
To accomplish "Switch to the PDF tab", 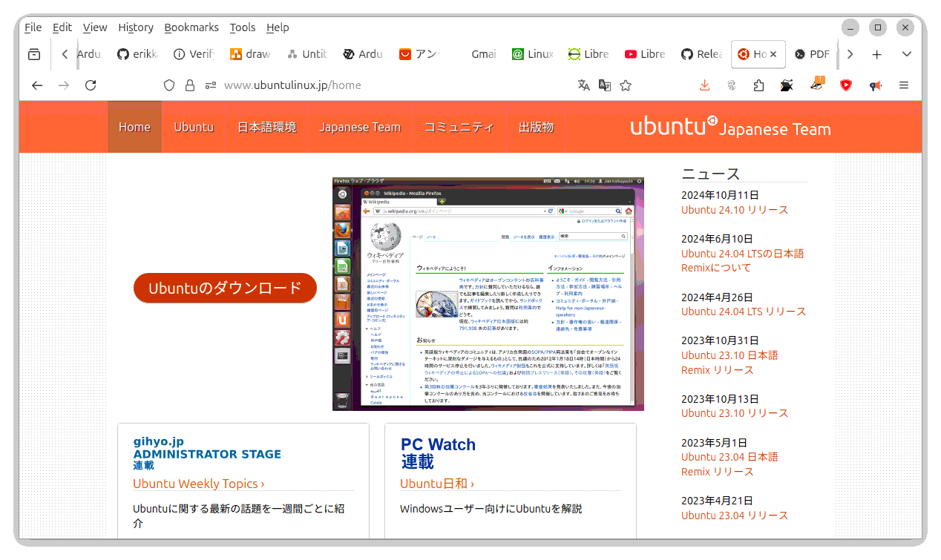I will (812, 54).
